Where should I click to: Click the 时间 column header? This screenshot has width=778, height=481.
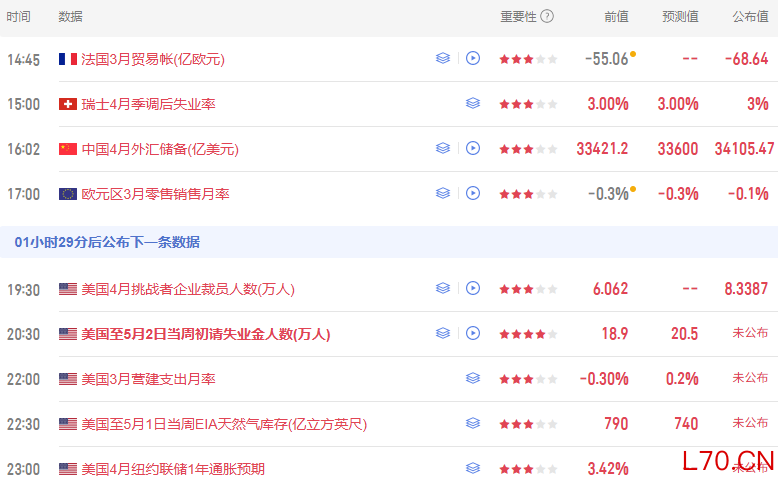point(19,17)
